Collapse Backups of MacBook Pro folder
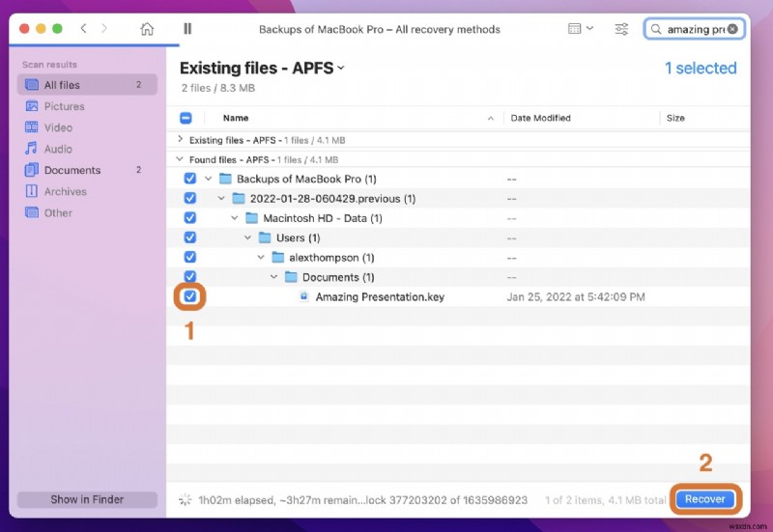Screen dimensions: 773x532 point(209,179)
